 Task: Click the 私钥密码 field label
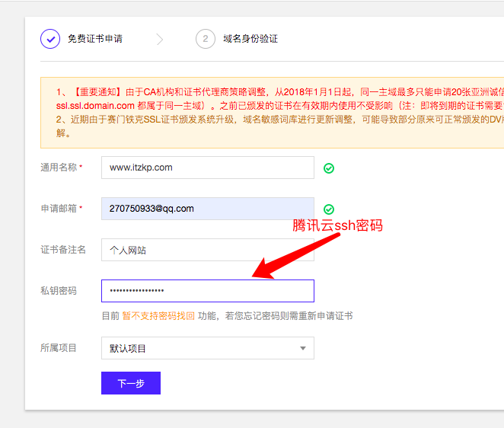(58, 291)
